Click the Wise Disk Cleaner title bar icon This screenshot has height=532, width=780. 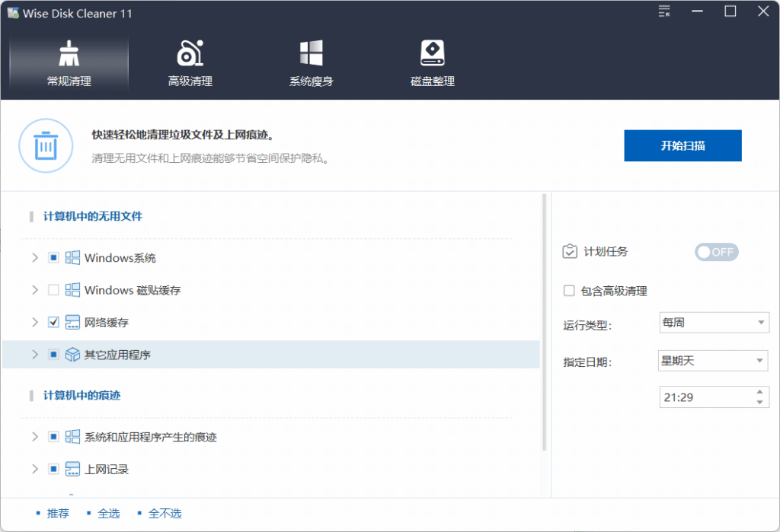(x=14, y=12)
